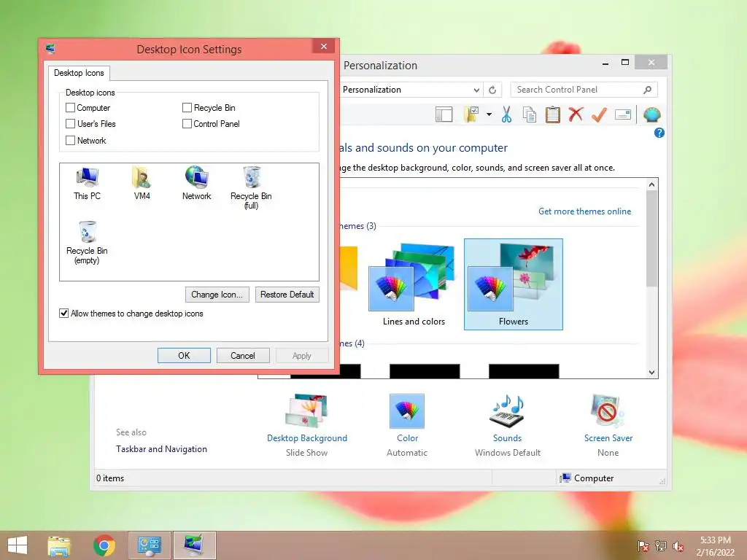Enable the Computer desktop icon checkbox
This screenshot has height=560, width=747.
pyautogui.click(x=71, y=108)
